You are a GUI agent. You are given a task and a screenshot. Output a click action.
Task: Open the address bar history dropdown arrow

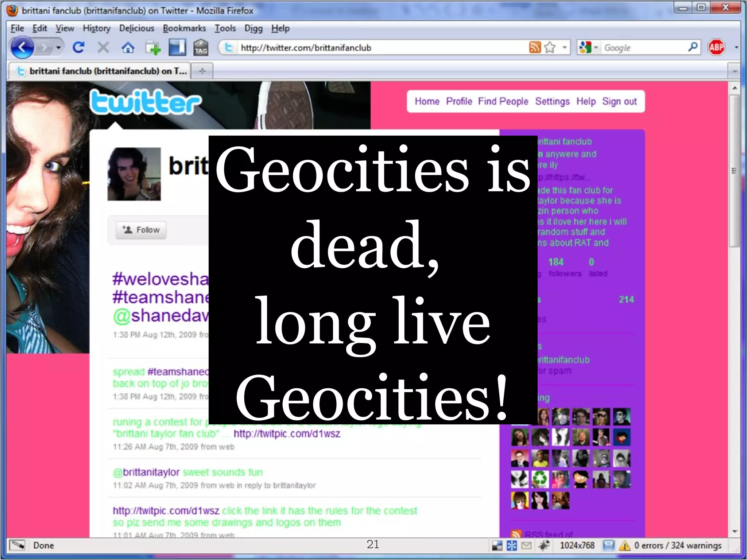tap(564, 47)
